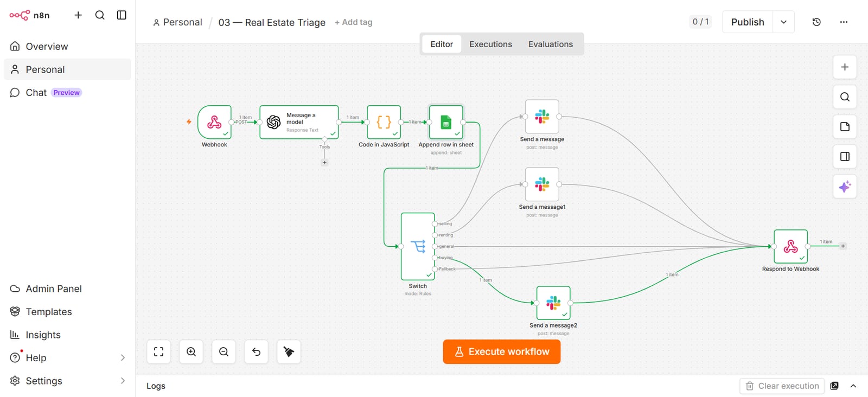Open search from sidebar magnifier icon
Viewport: 868px width, 397px height.
[x=100, y=15]
